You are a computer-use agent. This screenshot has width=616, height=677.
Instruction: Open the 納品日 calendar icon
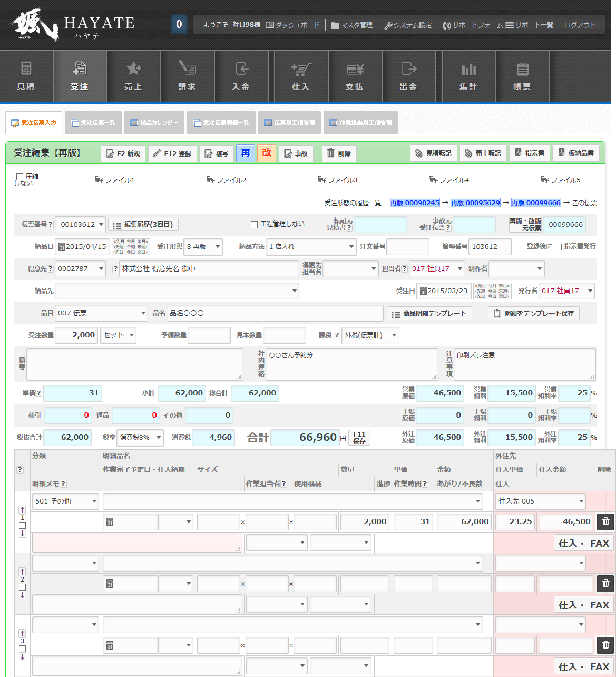[x=62, y=247]
